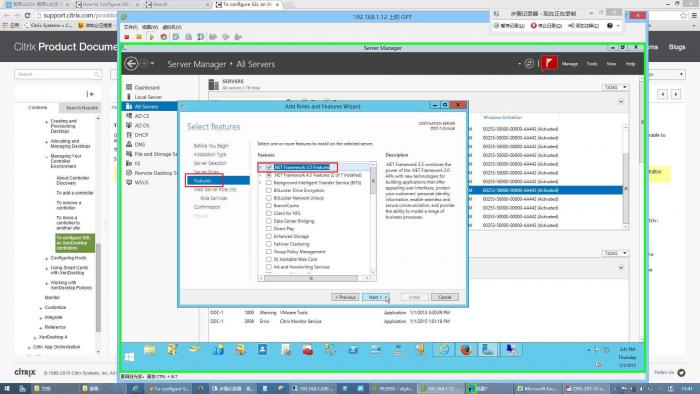Cancel the Add Roles and Features Wizard
The width and height of the screenshot is (700, 394).
coord(445,297)
